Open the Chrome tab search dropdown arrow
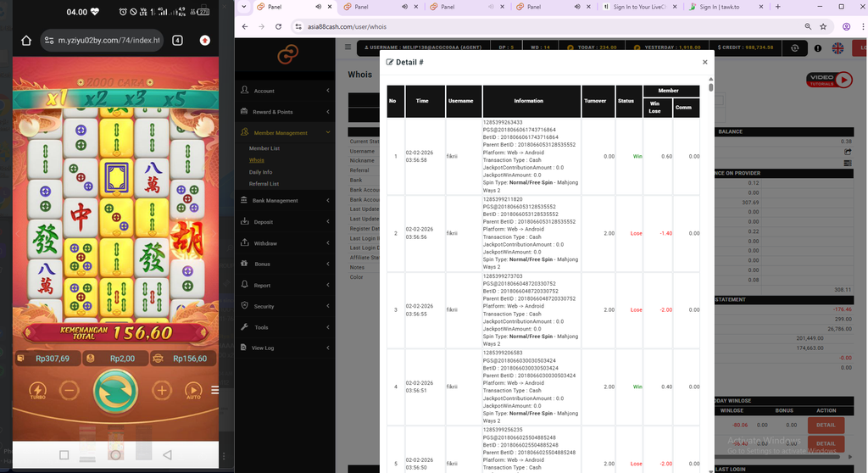The width and height of the screenshot is (868, 473). click(243, 7)
